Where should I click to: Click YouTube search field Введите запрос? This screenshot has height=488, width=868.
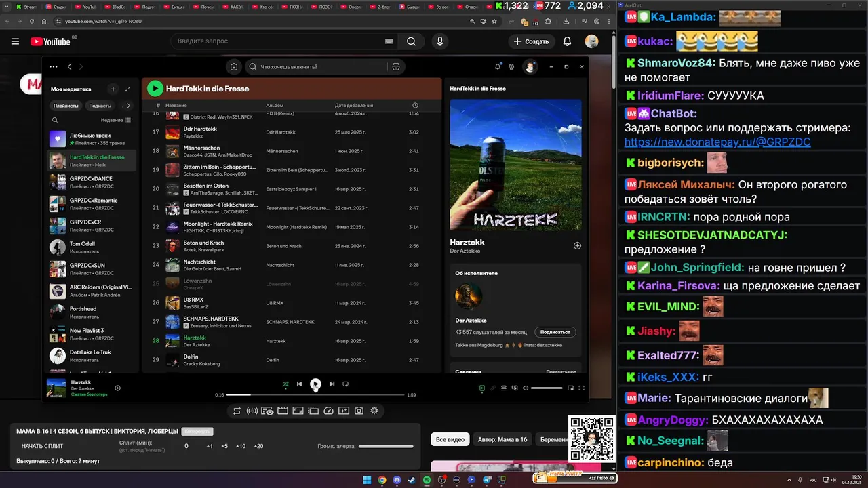tap(283, 41)
